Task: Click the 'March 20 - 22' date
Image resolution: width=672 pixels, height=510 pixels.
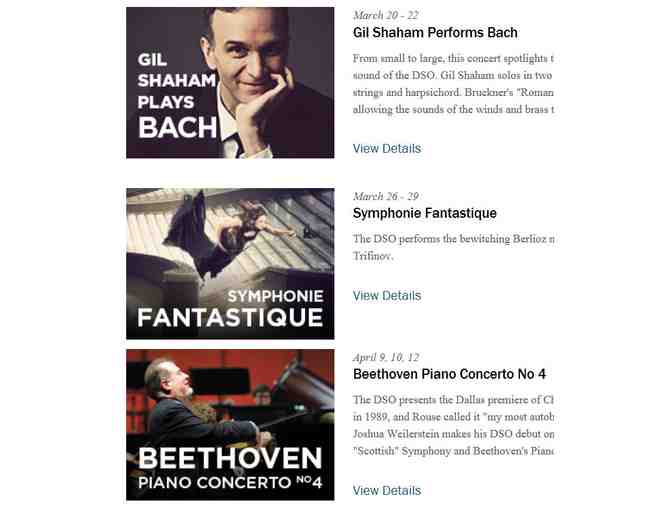Action: [386, 15]
